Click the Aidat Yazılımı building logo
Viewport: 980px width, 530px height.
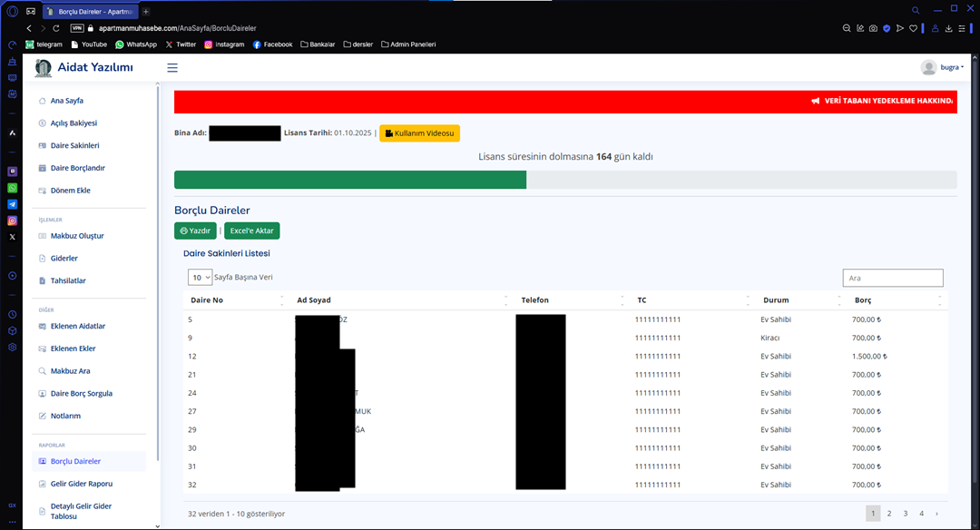(44, 68)
